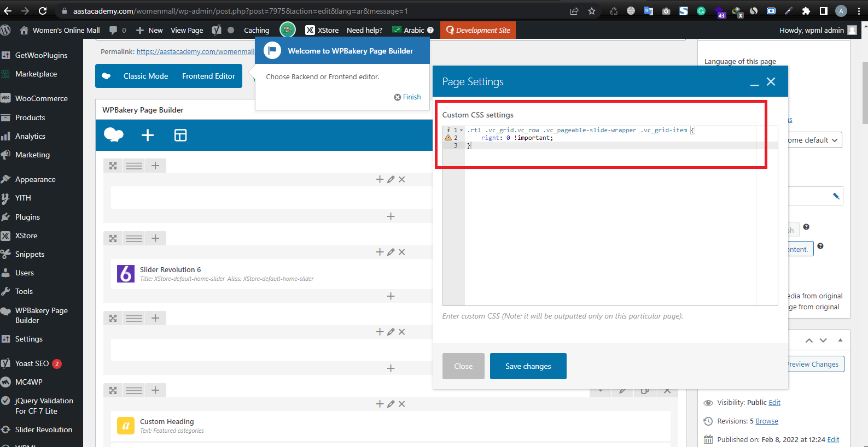868x447 pixels.
Task: Switch to Classic Mode
Action: tap(145, 76)
